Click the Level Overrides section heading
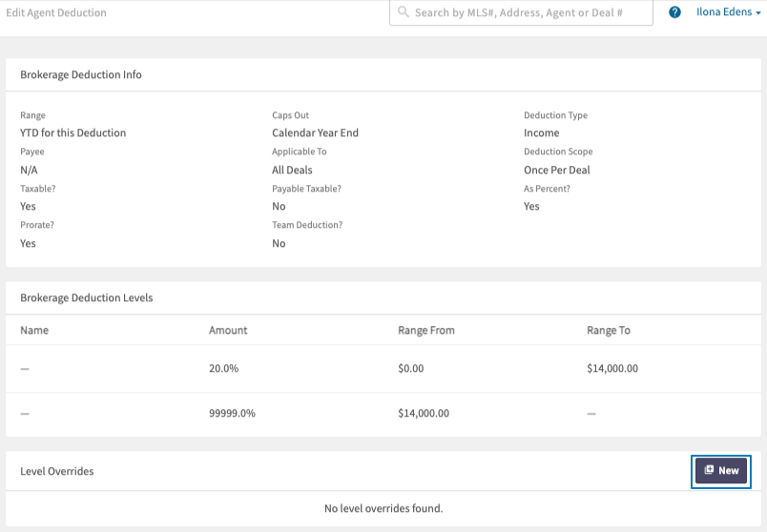 click(56, 471)
